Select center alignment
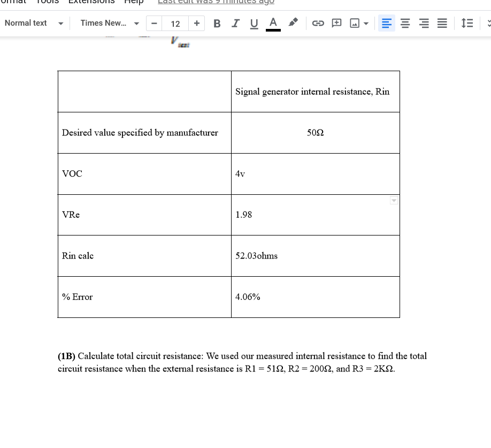This screenshot has height=448, width=491. (x=405, y=23)
